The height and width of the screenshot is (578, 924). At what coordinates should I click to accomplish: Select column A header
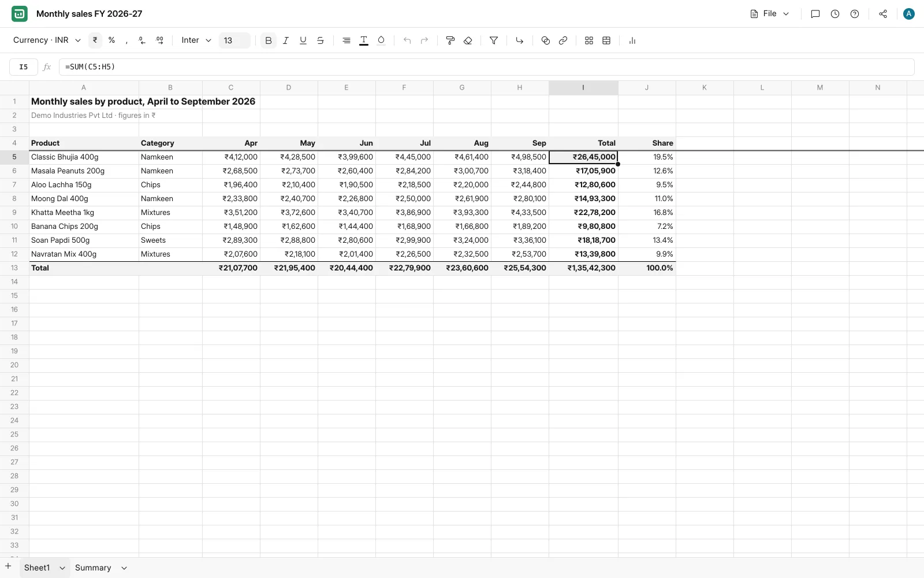tap(84, 88)
